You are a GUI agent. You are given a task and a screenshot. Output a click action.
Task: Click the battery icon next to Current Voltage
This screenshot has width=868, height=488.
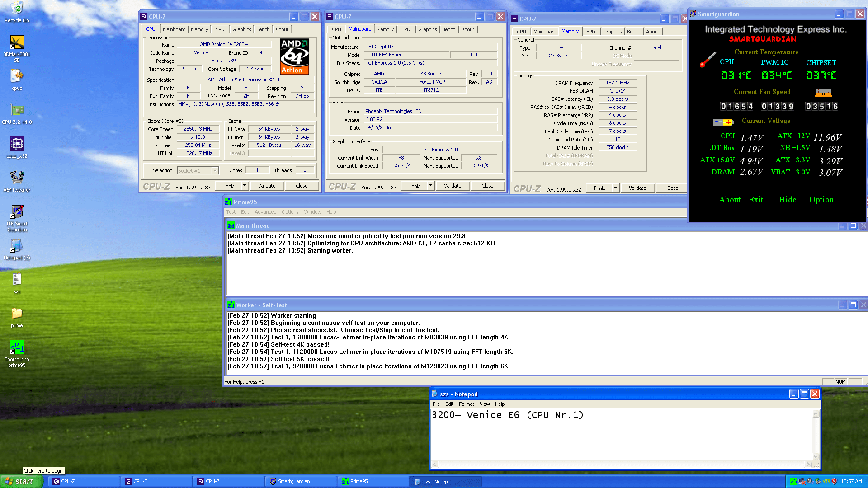723,122
